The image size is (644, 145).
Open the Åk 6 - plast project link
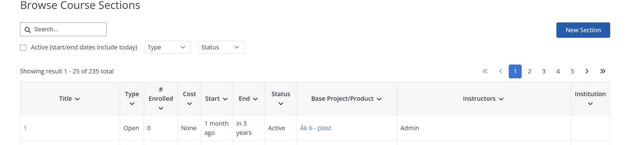(316, 128)
